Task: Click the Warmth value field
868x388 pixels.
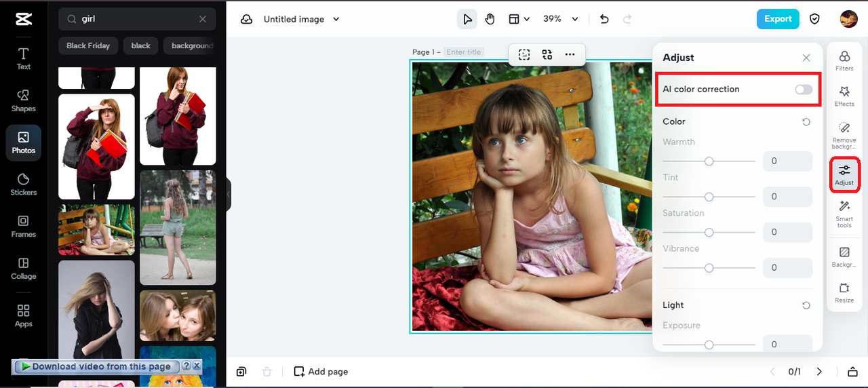Action: pyautogui.click(x=787, y=161)
